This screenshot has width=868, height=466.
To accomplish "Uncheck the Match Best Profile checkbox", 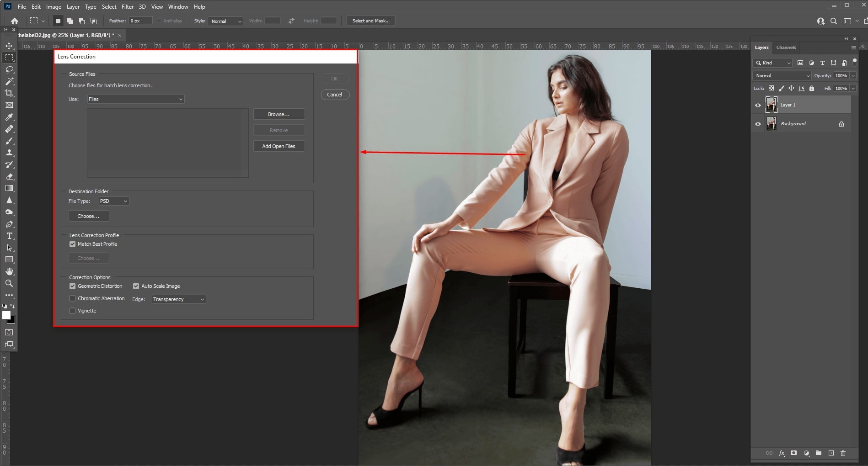I will point(72,244).
